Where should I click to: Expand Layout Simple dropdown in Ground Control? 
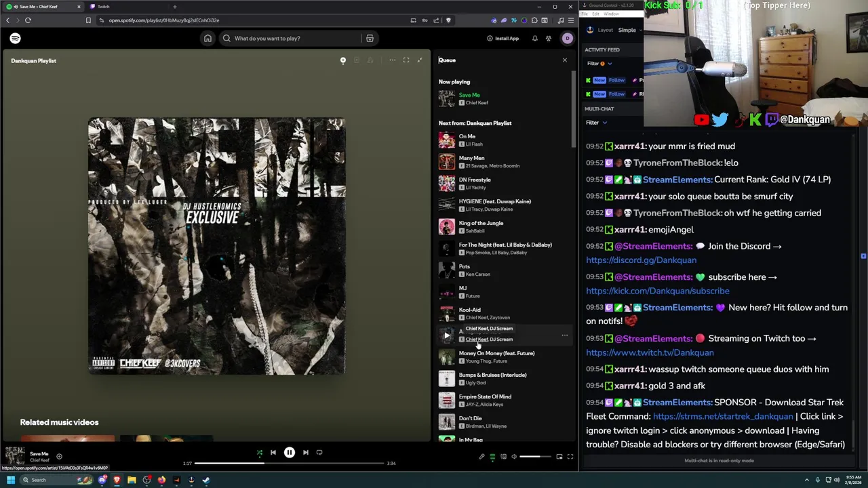coord(629,30)
